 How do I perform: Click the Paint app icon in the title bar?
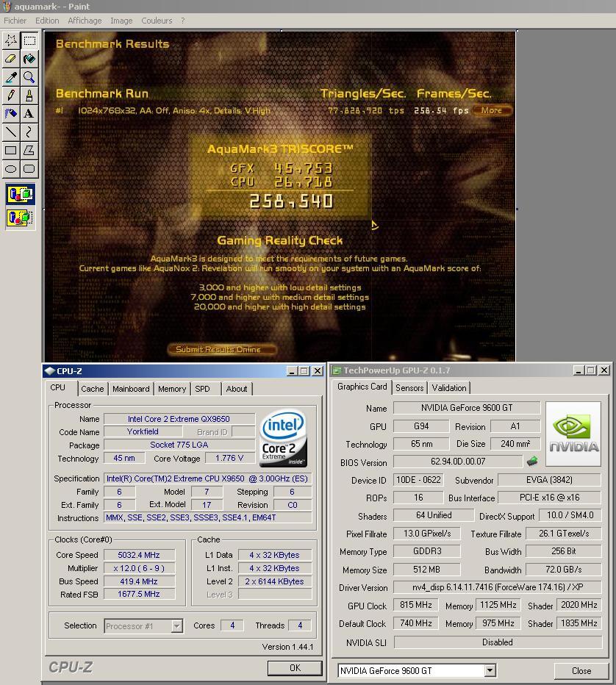pyautogui.click(x=7, y=7)
